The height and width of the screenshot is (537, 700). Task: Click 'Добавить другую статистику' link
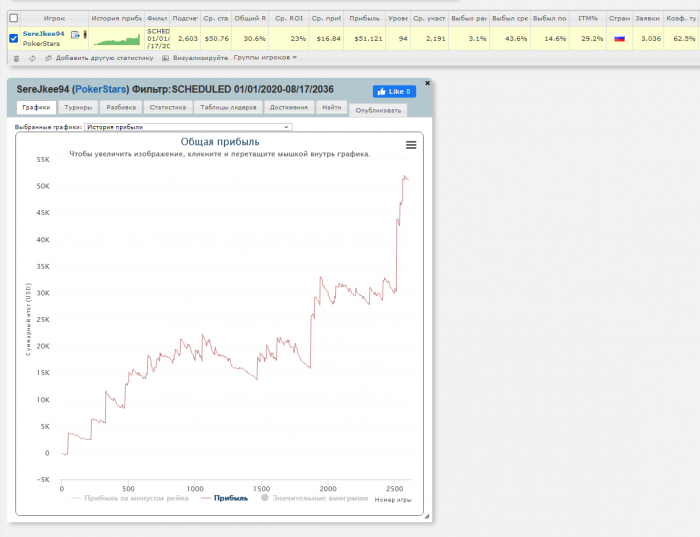(104, 58)
